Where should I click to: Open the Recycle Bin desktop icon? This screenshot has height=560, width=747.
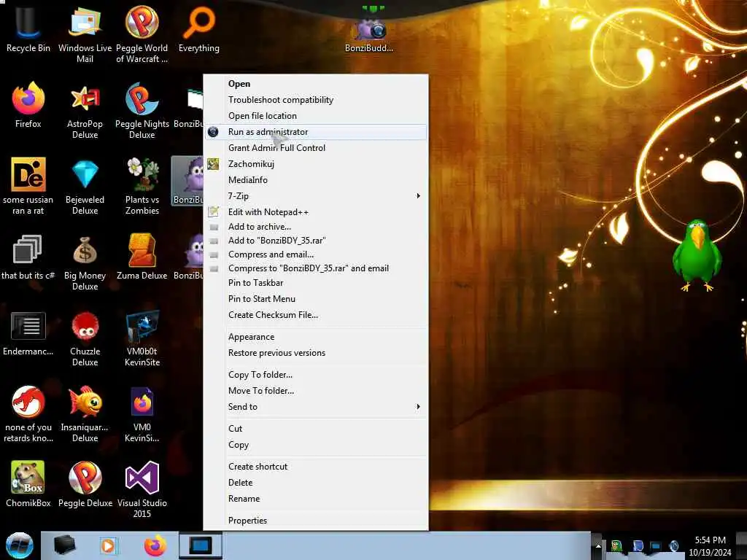(x=28, y=29)
